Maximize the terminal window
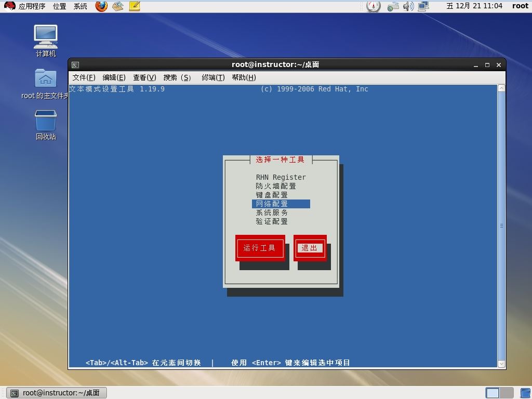Image resolution: width=532 pixels, height=399 pixels. pyautogui.click(x=487, y=65)
